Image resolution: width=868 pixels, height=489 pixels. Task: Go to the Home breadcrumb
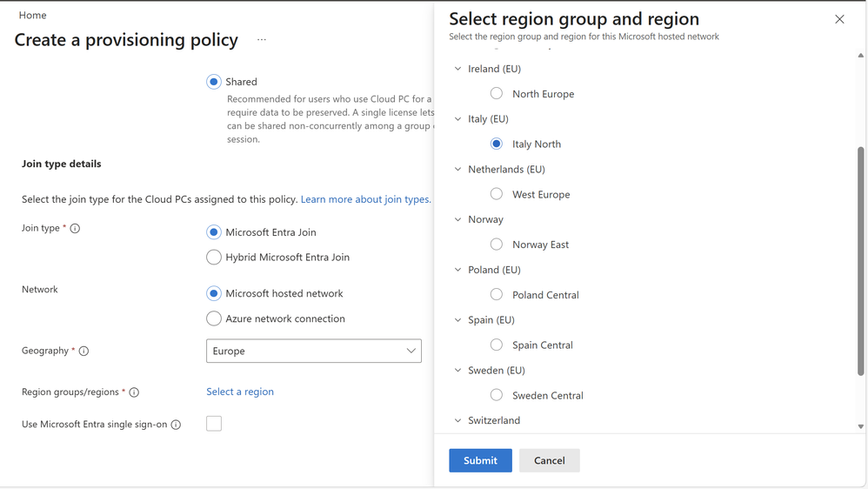coord(33,16)
